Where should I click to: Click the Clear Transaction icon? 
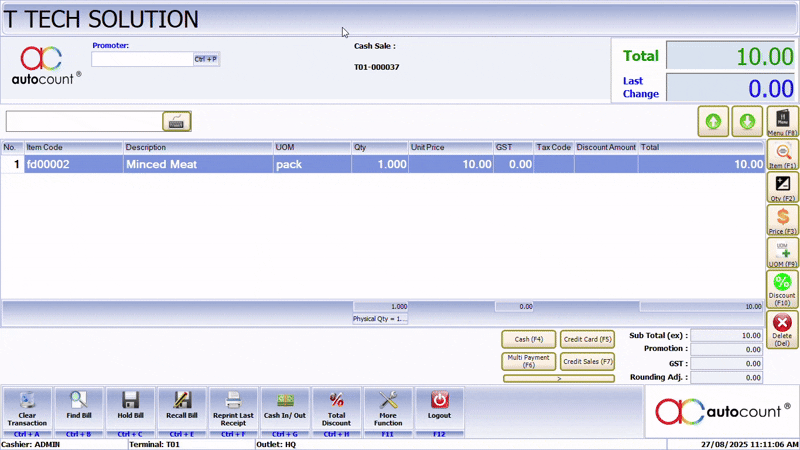28,402
